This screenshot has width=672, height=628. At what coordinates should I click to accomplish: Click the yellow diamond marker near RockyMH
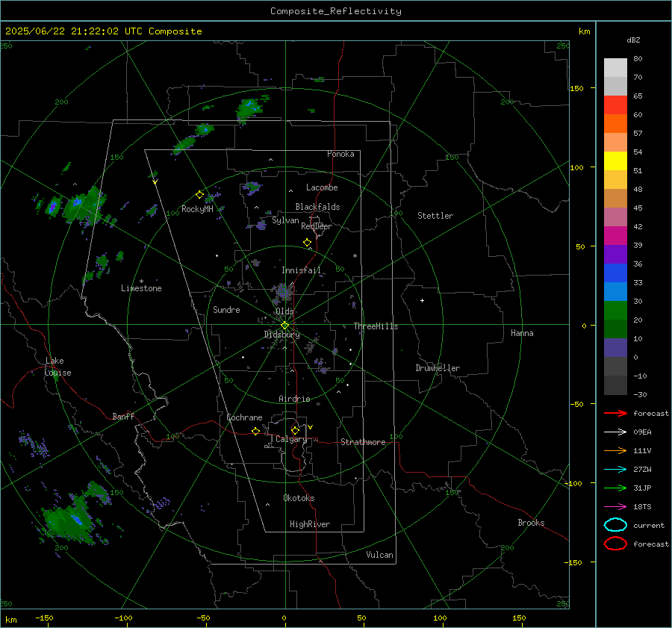[x=199, y=195]
